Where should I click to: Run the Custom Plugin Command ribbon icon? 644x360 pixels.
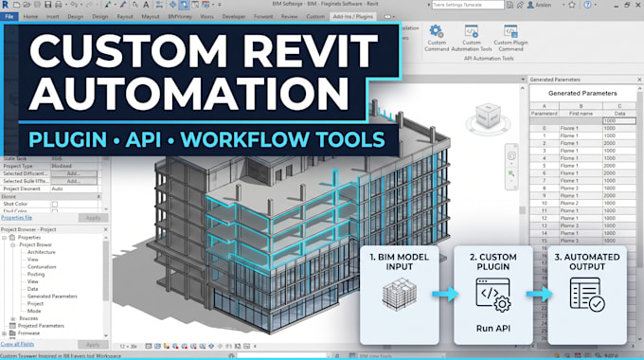coord(510,38)
